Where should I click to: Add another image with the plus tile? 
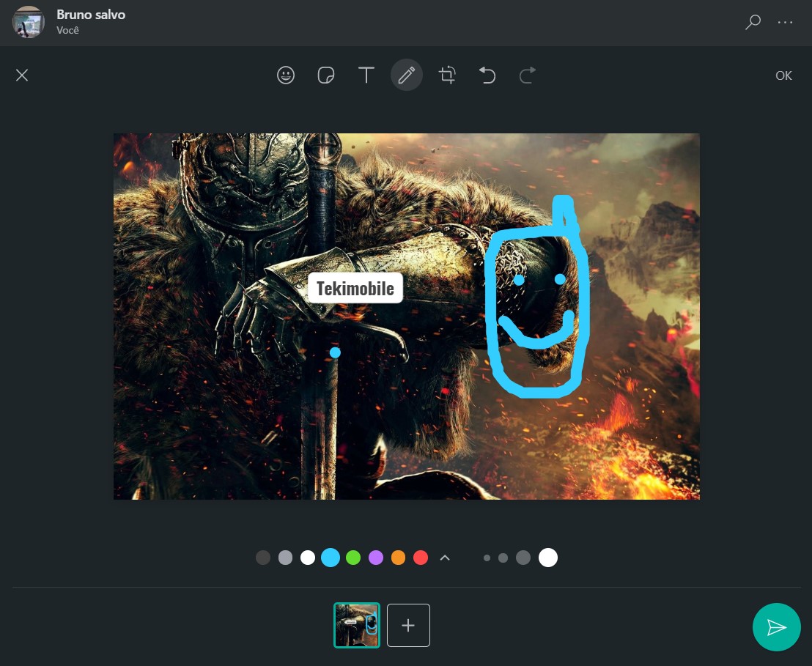click(x=408, y=625)
